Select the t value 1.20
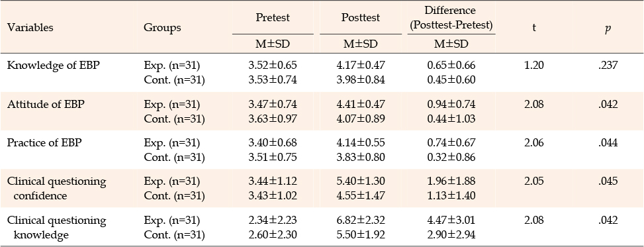 click(534, 66)
